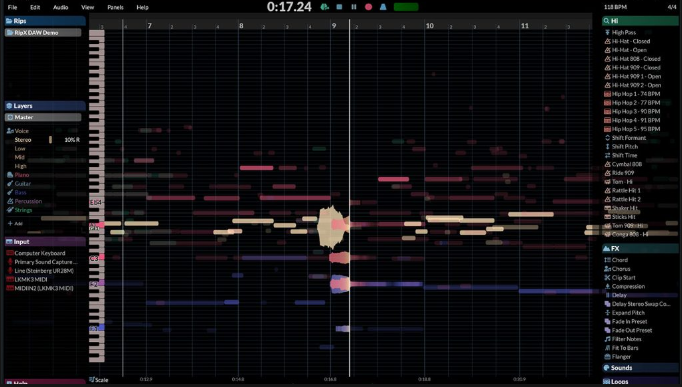Click the stop playback button
The image size is (682, 387).
pyautogui.click(x=339, y=7)
